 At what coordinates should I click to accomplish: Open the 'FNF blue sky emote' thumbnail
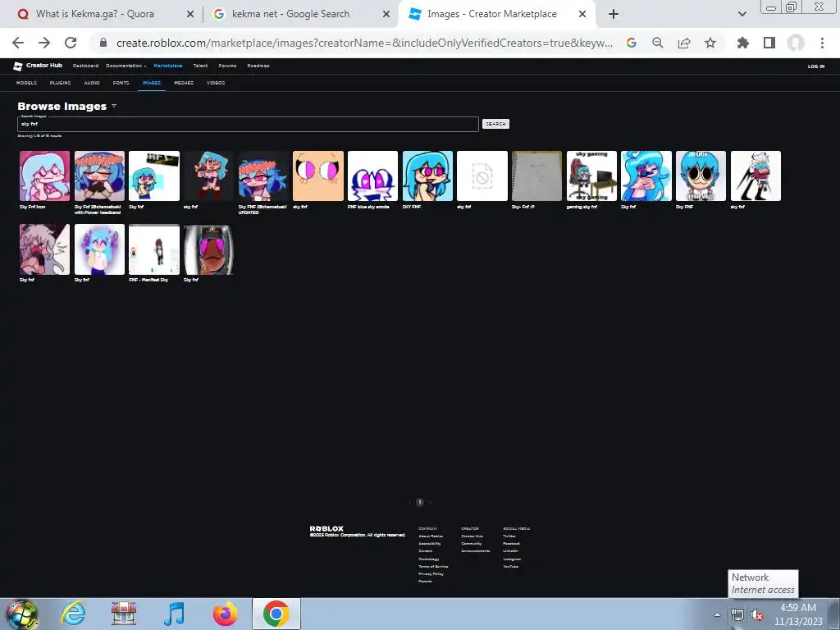pyautogui.click(x=372, y=176)
